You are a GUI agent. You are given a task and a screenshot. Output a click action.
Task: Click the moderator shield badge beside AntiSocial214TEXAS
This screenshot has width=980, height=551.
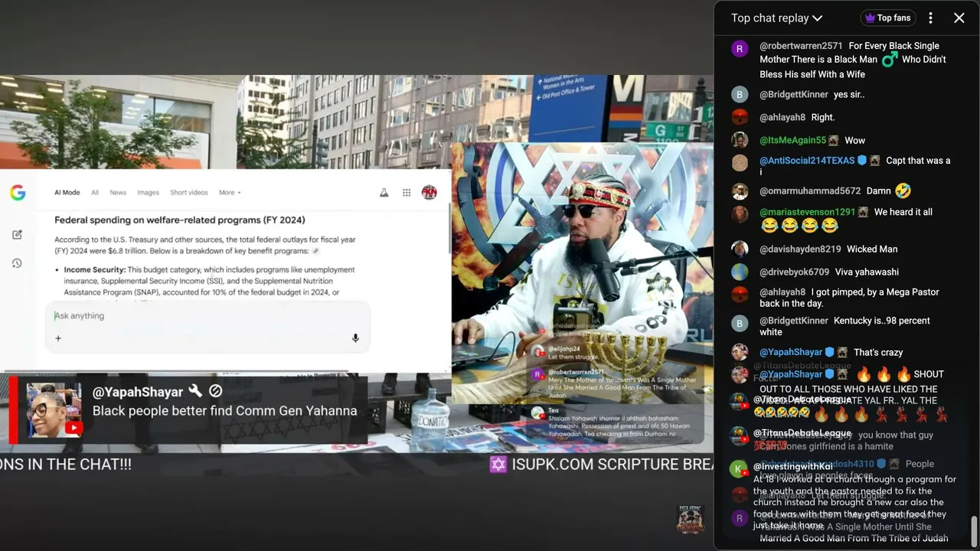click(861, 161)
